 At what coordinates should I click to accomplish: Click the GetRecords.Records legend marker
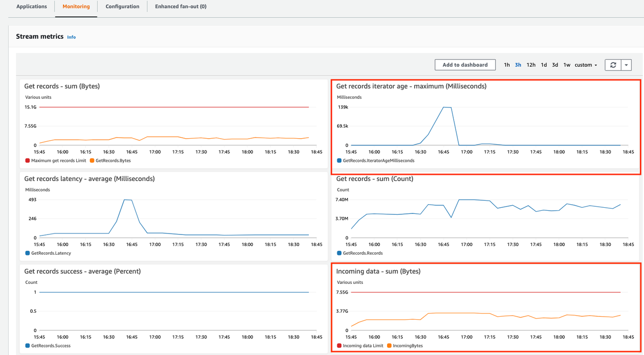click(340, 253)
